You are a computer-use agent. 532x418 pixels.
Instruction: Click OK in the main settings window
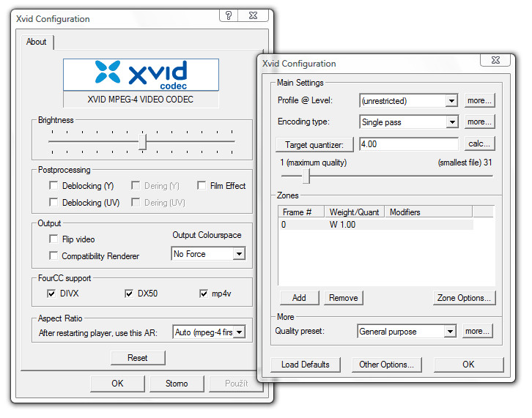pyautogui.click(x=468, y=365)
